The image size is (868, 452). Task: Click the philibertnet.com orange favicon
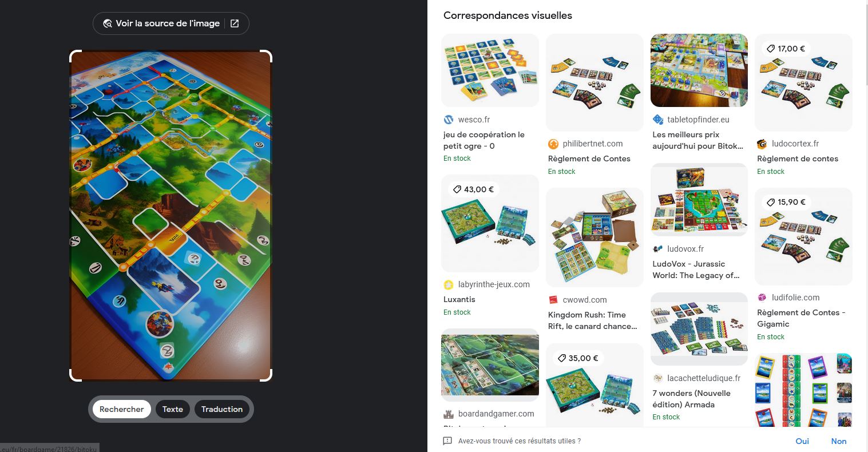coord(553,144)
